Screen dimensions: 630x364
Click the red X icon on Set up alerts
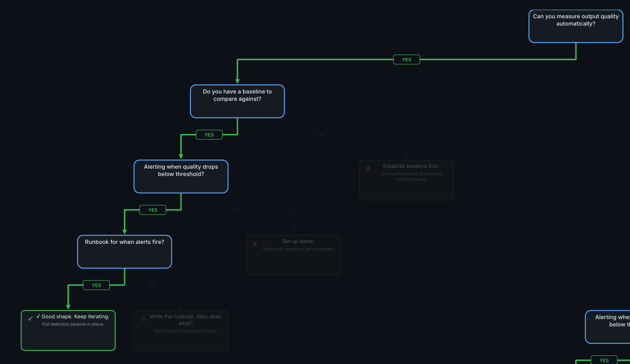255,244
